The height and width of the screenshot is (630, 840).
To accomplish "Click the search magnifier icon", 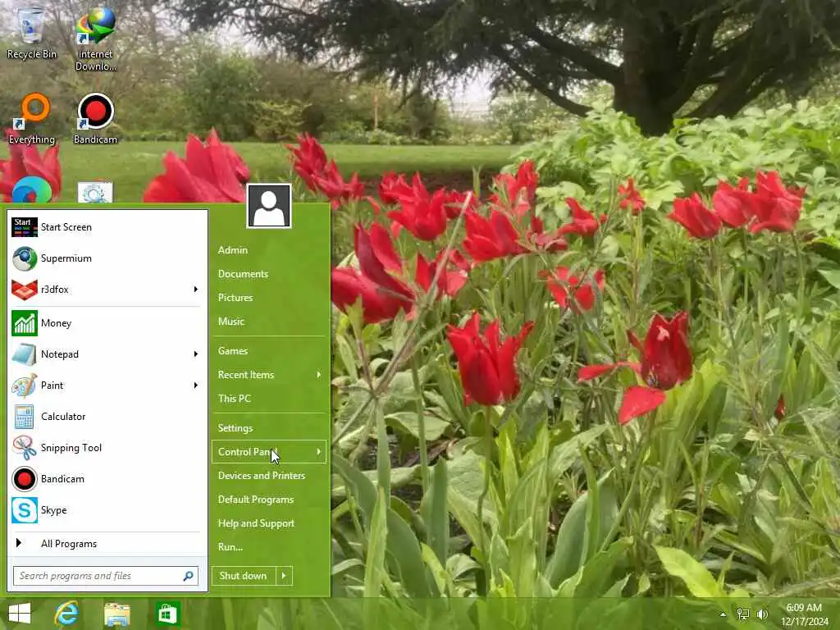I will [188, 576].
